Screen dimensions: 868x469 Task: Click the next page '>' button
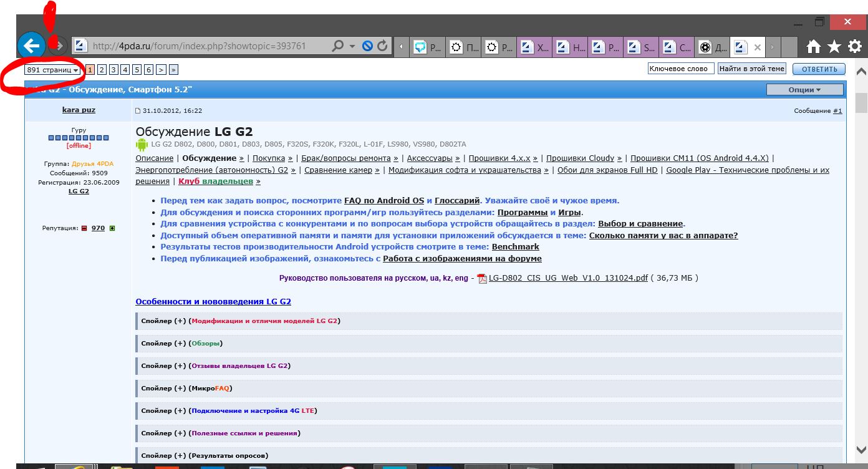[x=161, y=70]
